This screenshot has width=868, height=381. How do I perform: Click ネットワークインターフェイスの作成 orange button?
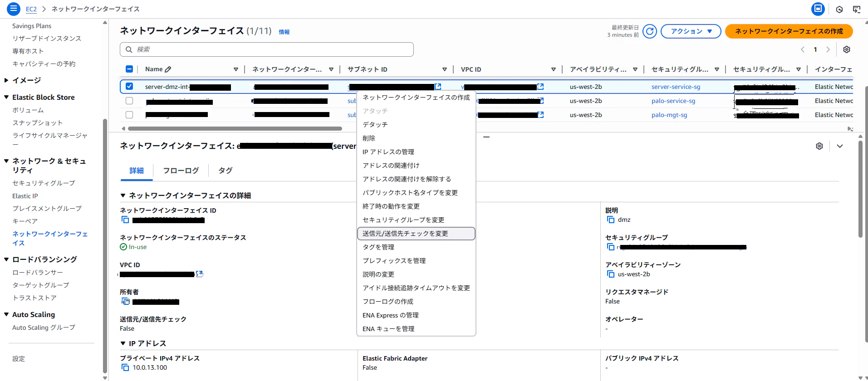pyautogui.click(x=789, y=31)
